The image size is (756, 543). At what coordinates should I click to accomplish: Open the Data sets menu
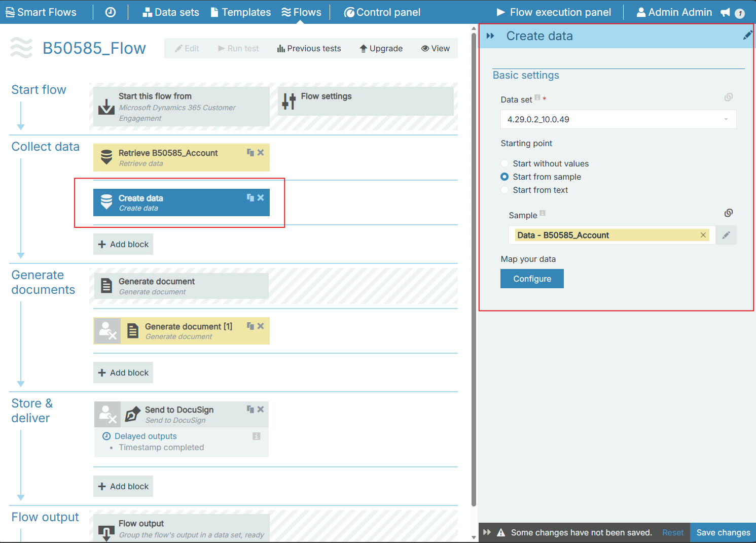coord(171,12)
